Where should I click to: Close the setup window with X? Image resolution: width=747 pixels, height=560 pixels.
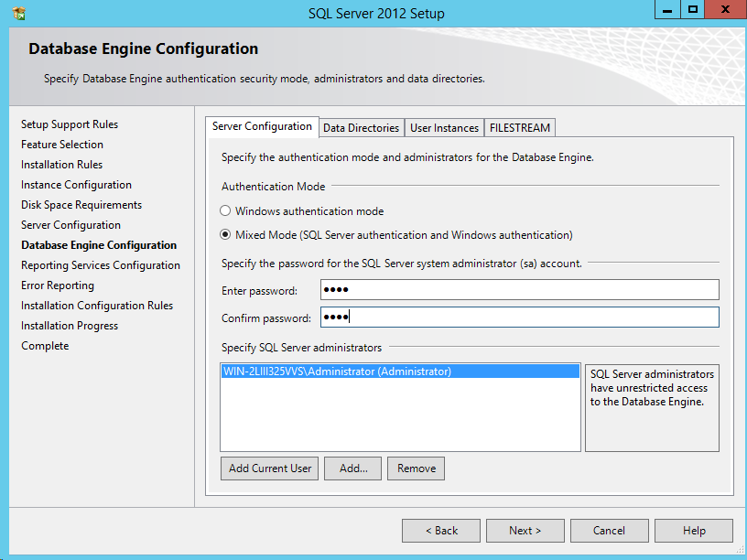(723, 10)
